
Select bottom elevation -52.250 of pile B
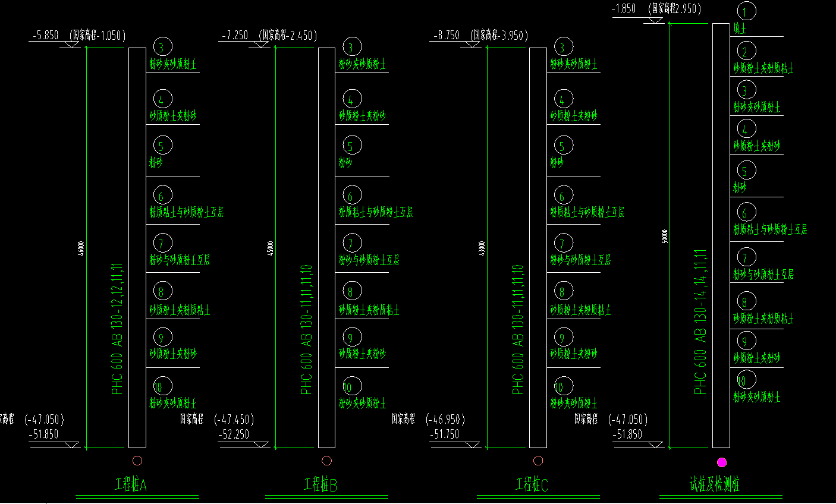[x=234, y=434]
